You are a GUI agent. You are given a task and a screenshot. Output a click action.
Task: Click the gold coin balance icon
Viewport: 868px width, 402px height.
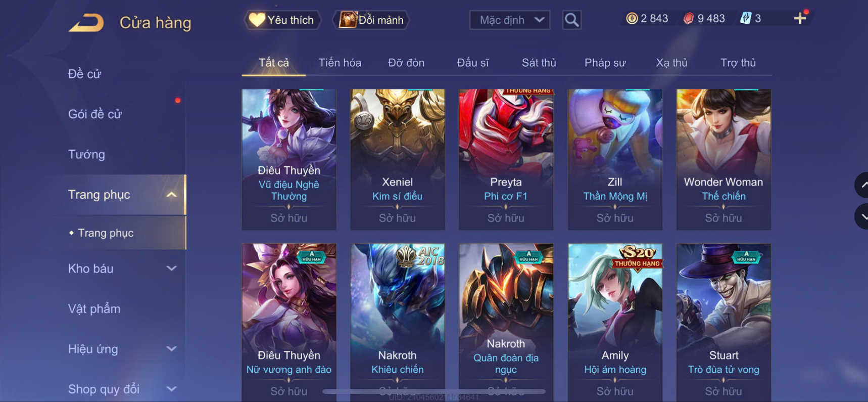tap(632, 19)
